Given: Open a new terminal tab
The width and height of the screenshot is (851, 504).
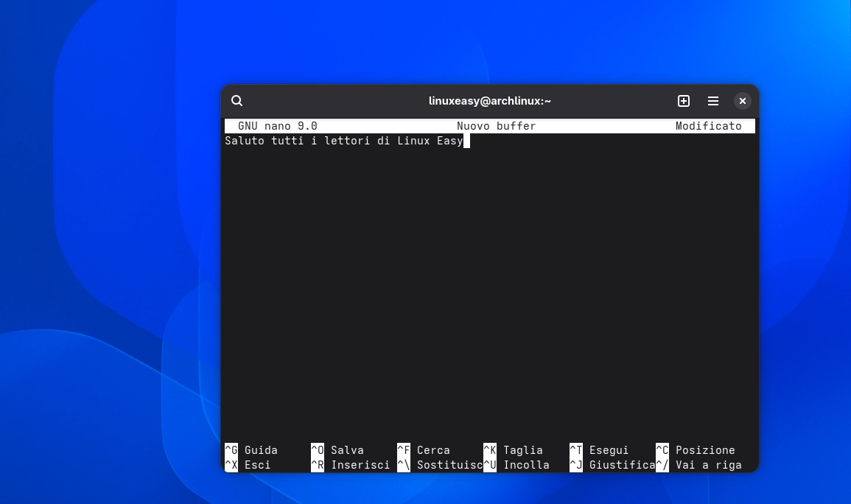Looking at the screenshot, I should click(684, 101).
